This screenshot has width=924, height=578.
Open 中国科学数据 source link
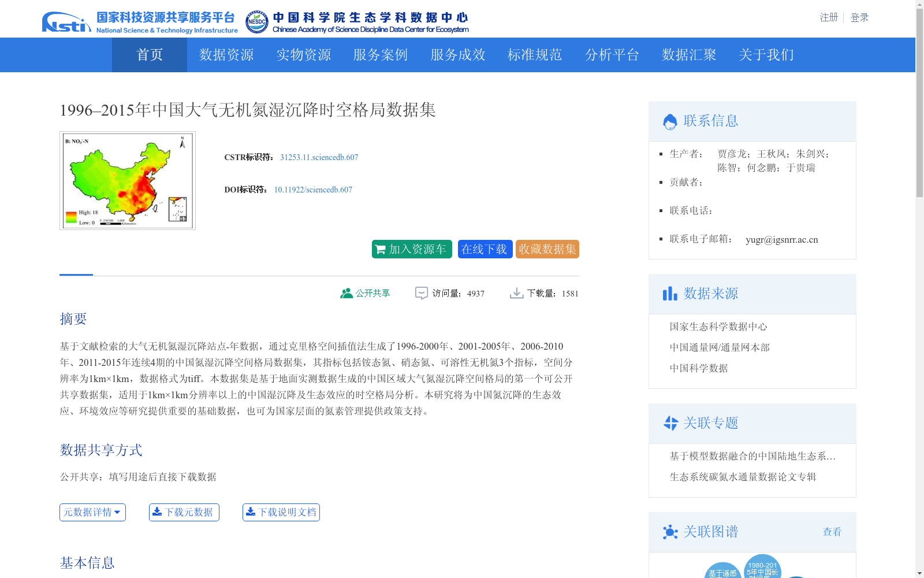click(699, 368)
